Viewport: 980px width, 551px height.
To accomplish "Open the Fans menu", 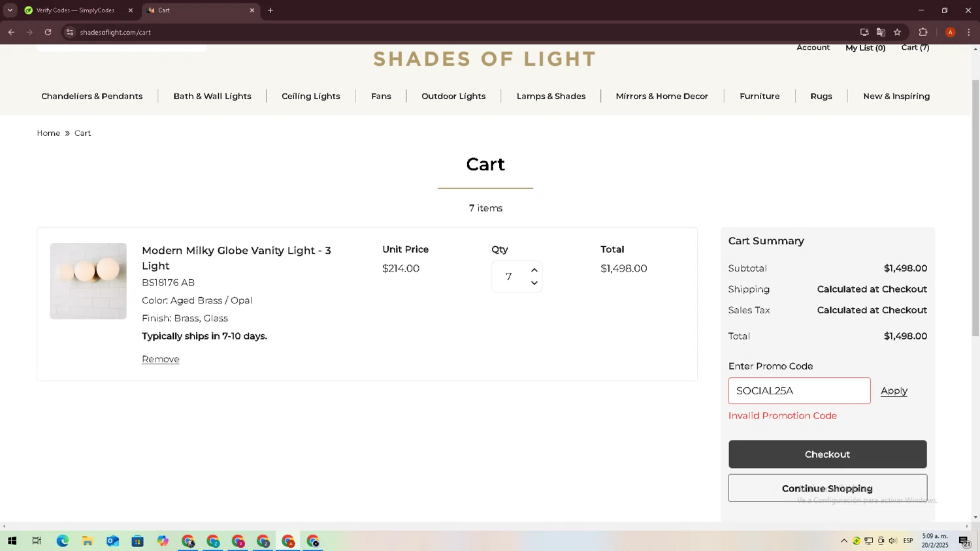I will [381, 96].
